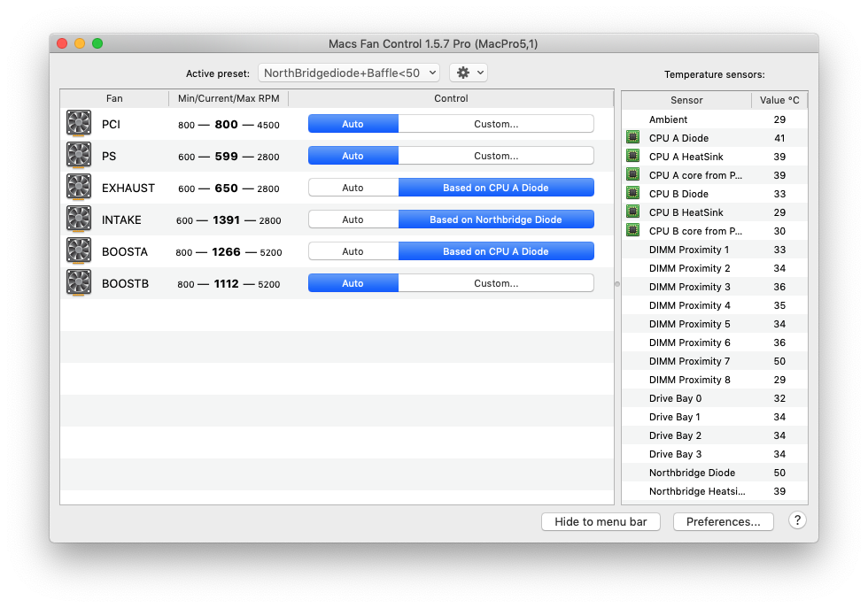Open the Active preset dropdown
This screenshot has height=608, width=868.
[349, 73]
